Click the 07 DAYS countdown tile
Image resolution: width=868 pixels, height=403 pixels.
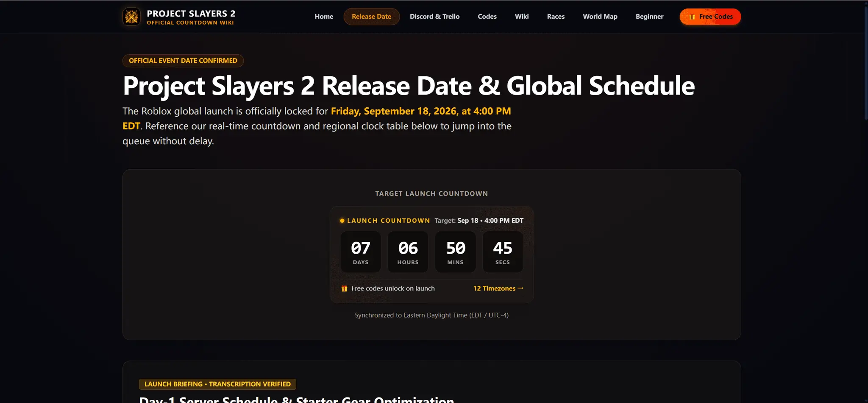click(x=361, y=252)
